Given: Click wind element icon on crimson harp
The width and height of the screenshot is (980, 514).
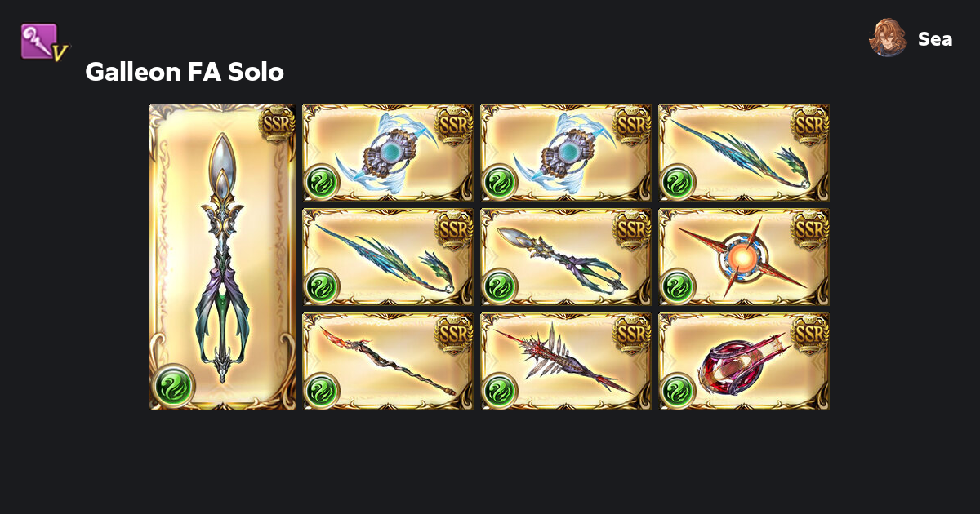Looking at the screenshot, I should pos(678,391).
